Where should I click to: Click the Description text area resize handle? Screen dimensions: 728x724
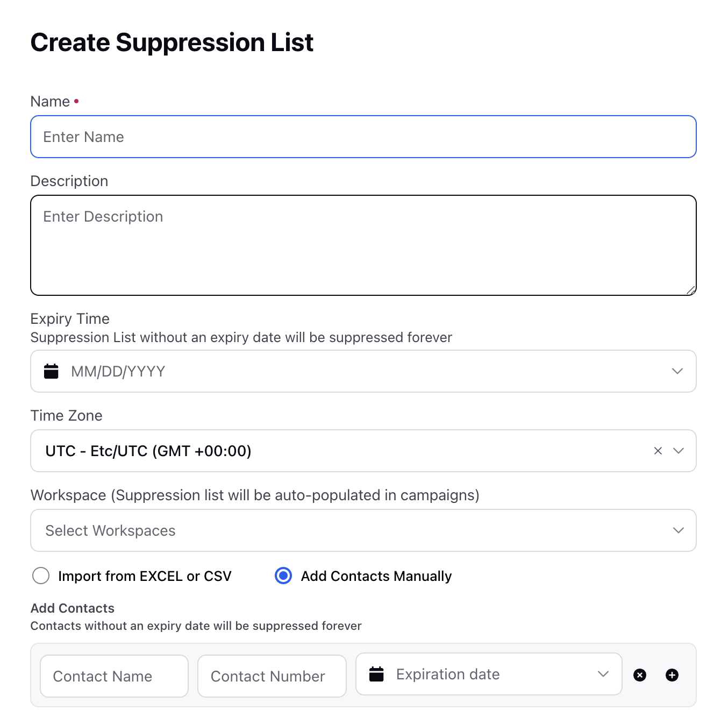691,290
